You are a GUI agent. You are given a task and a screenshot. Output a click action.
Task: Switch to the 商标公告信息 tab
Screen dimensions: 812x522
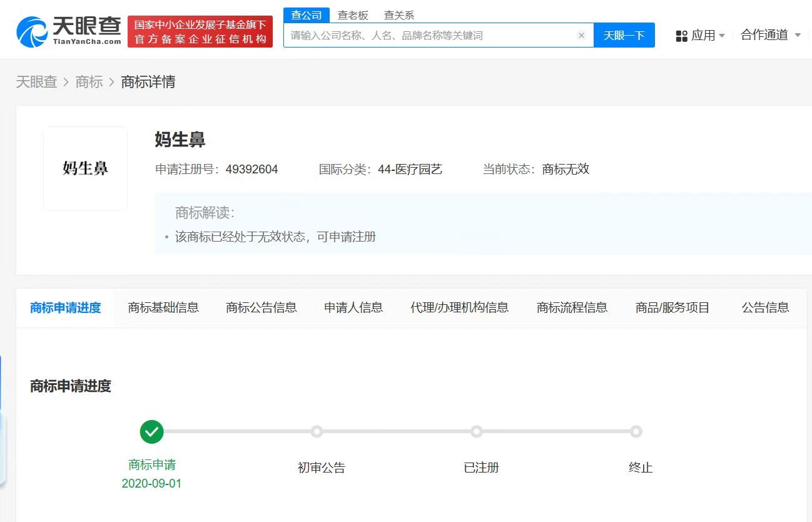point(261,307)
